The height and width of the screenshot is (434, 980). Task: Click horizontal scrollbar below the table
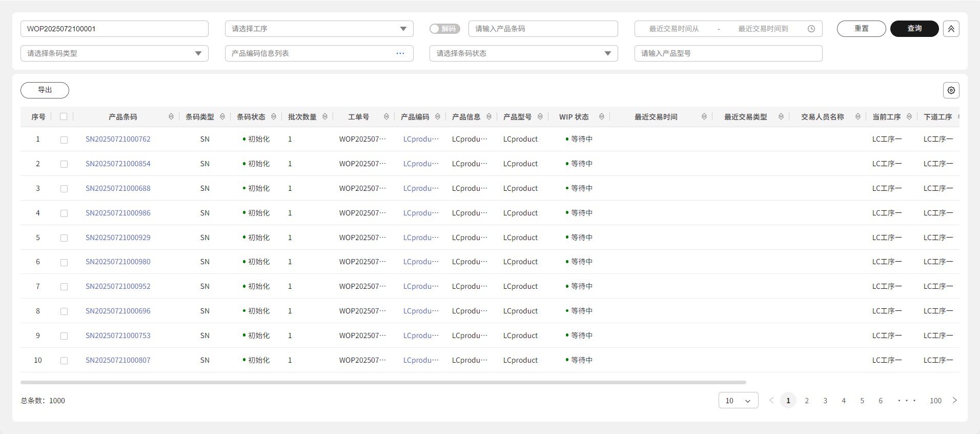pyautogui.click(x=383, y=382)
